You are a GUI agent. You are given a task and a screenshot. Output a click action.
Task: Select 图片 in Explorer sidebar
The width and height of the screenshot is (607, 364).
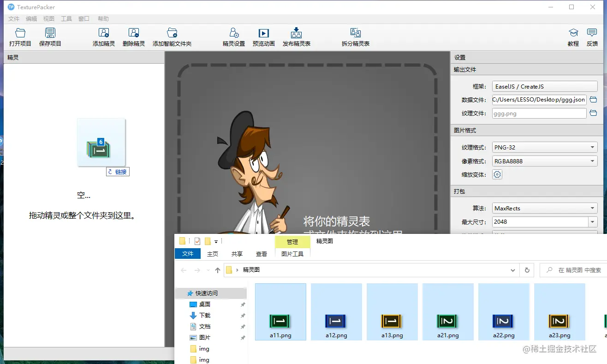tap(205, 338)
